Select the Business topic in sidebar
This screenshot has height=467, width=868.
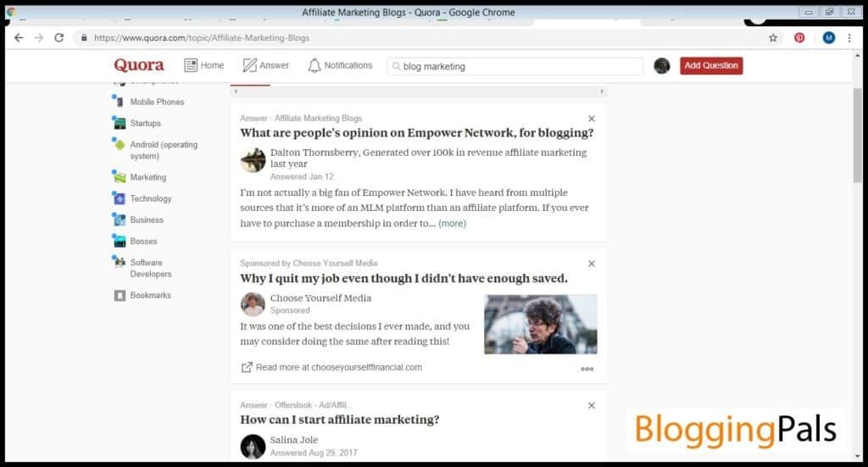(147, 220)
